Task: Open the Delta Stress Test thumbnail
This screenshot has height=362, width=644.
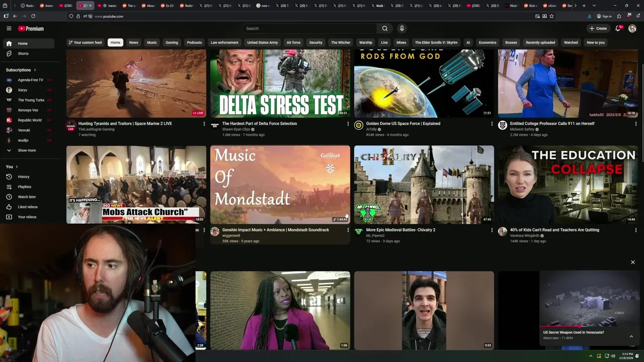Action: pyautogui.click(x=280, y=83)
